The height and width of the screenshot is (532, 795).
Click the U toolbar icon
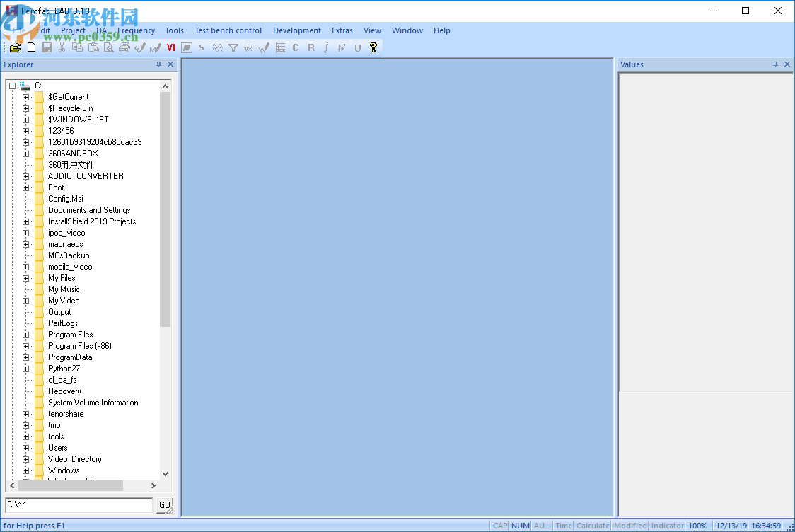[357, 47]
